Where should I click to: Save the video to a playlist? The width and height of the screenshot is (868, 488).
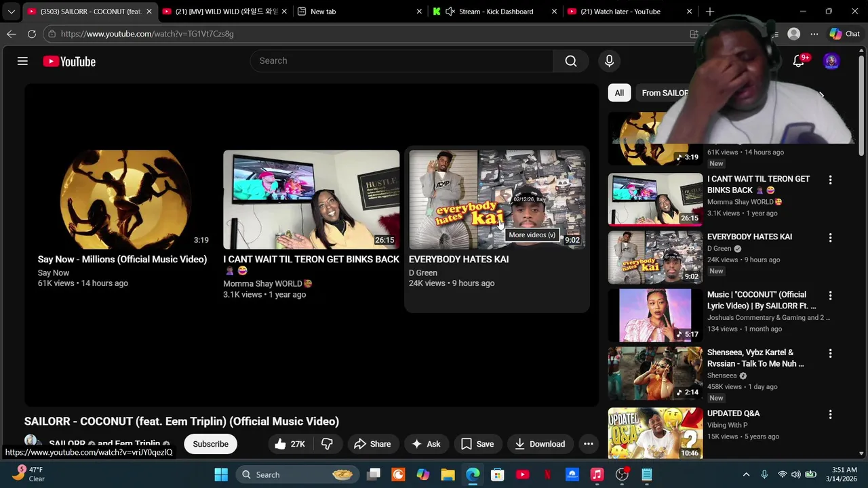(477, 444)
